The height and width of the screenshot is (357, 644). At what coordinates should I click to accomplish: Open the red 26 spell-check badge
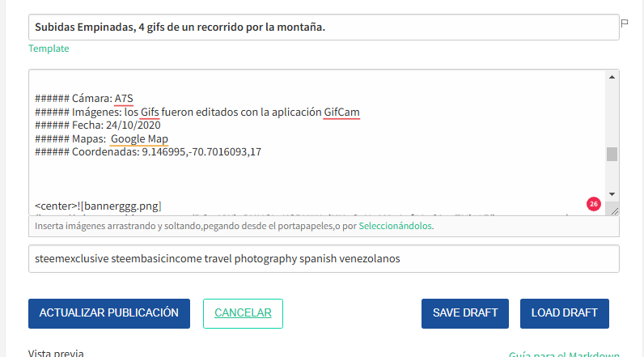(594, 204)
